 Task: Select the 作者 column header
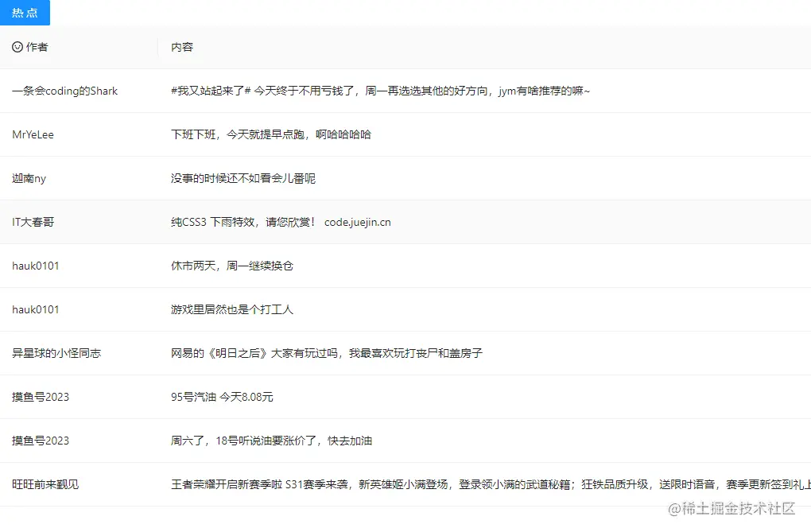pos(37,47)
